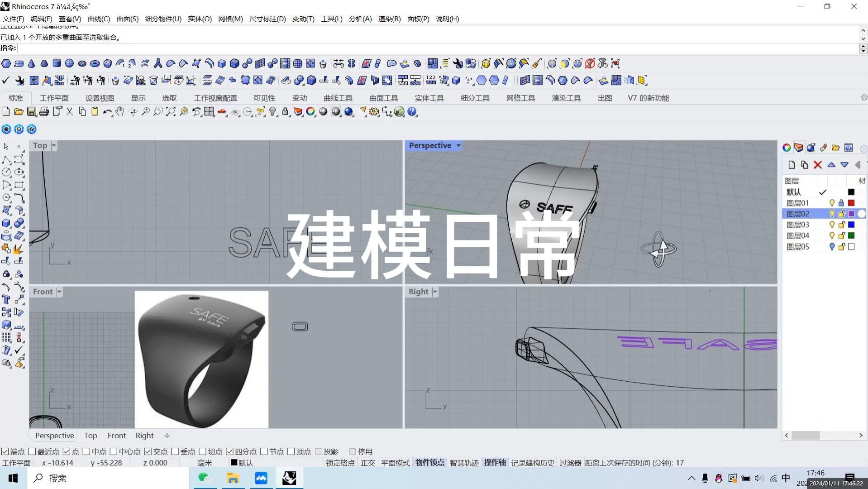Image resolution: width=868 pixels, height=489 pixels.
Task: Enable the 中点 osnap checkbox
Action: 86,451
